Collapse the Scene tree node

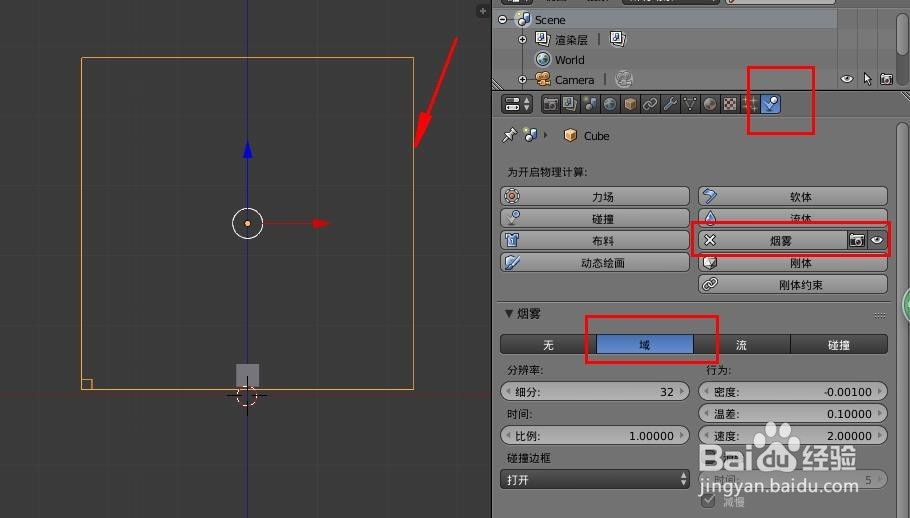pyautogui.click(x=503, y=20)
